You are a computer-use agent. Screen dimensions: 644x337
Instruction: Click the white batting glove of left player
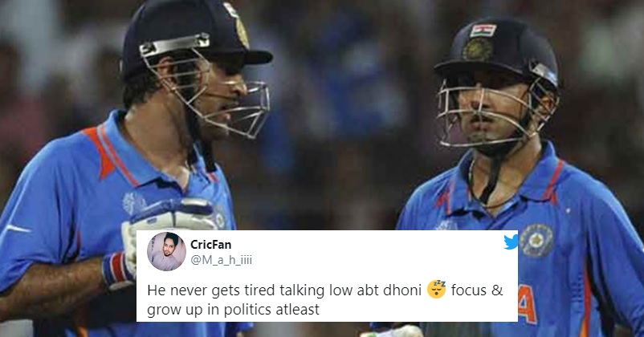169,229
